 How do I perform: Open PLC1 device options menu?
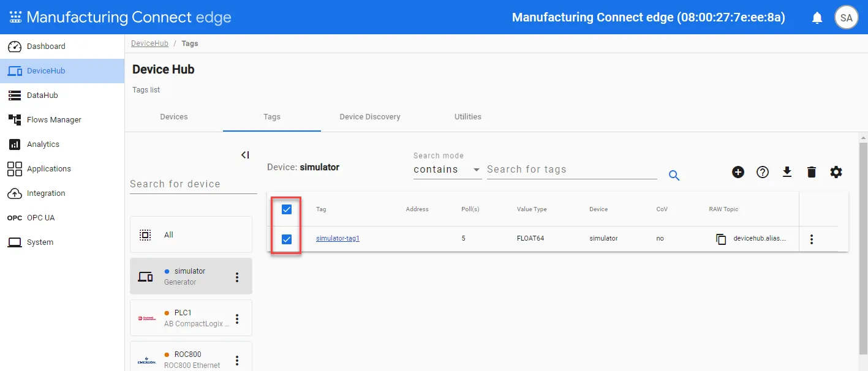238,319
